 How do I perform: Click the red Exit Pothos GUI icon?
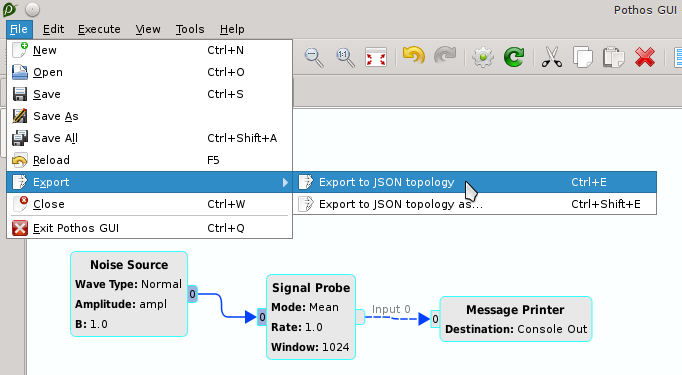pyautogui.click(x=20, y=228)
